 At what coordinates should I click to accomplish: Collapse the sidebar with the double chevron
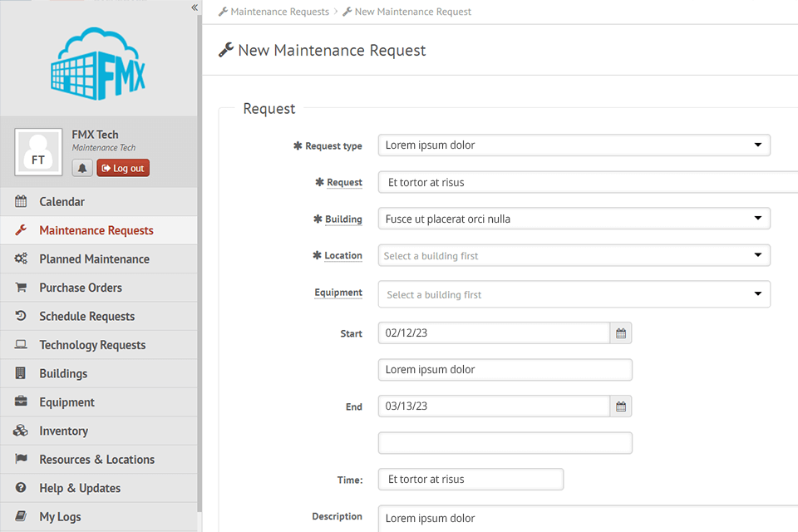coord(195,7)
